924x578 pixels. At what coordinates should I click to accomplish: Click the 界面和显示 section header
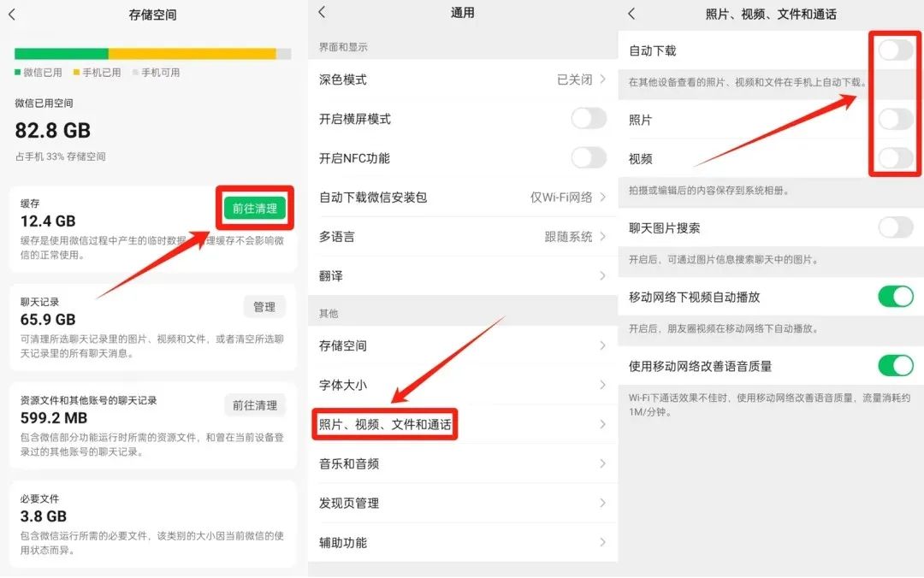click(343, 47)
